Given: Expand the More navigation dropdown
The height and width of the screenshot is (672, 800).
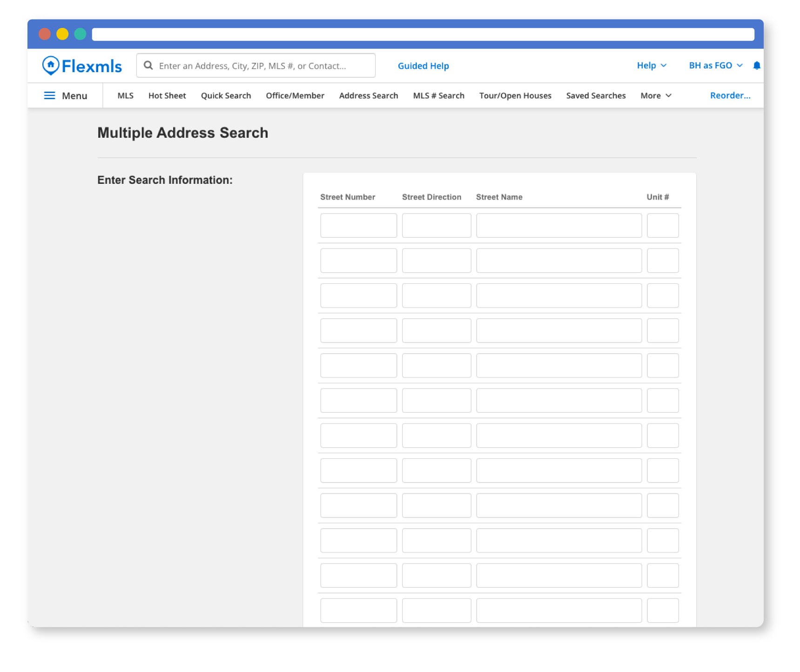Looking at the screenshot, I should pos(656,95).
